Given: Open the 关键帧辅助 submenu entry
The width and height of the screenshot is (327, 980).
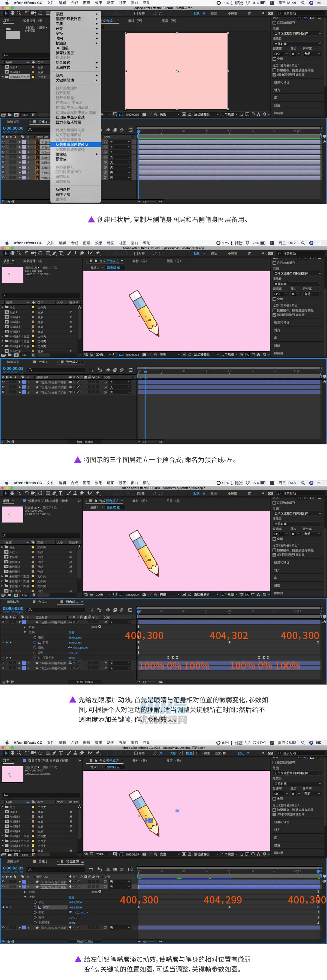Looking at the screenshot, I should click(x=75, y=80).
